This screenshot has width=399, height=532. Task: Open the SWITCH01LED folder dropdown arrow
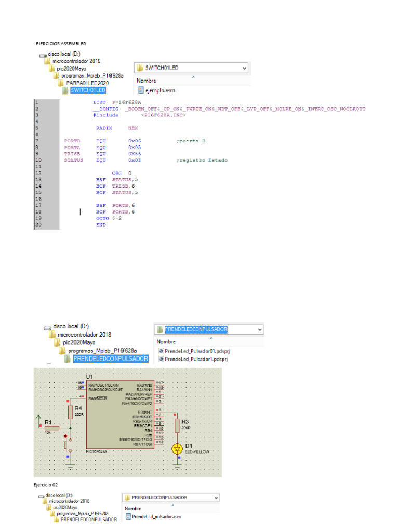[x=244, y=68]
